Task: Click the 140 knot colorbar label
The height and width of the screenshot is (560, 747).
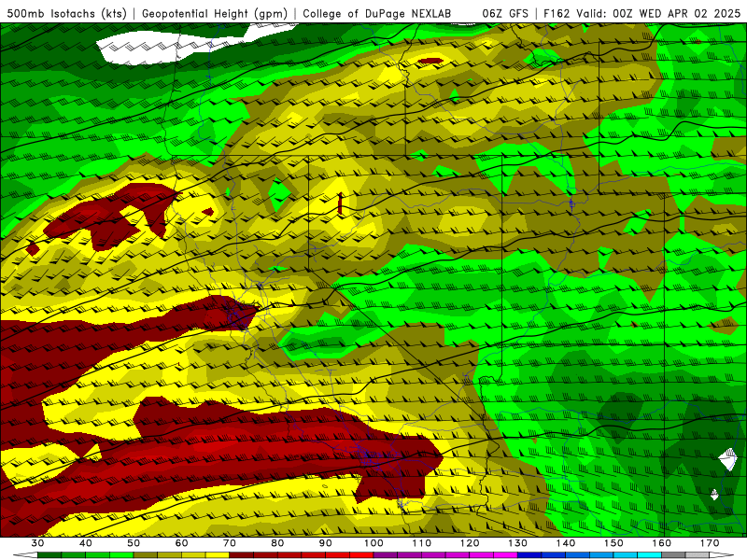Action: 566,543
